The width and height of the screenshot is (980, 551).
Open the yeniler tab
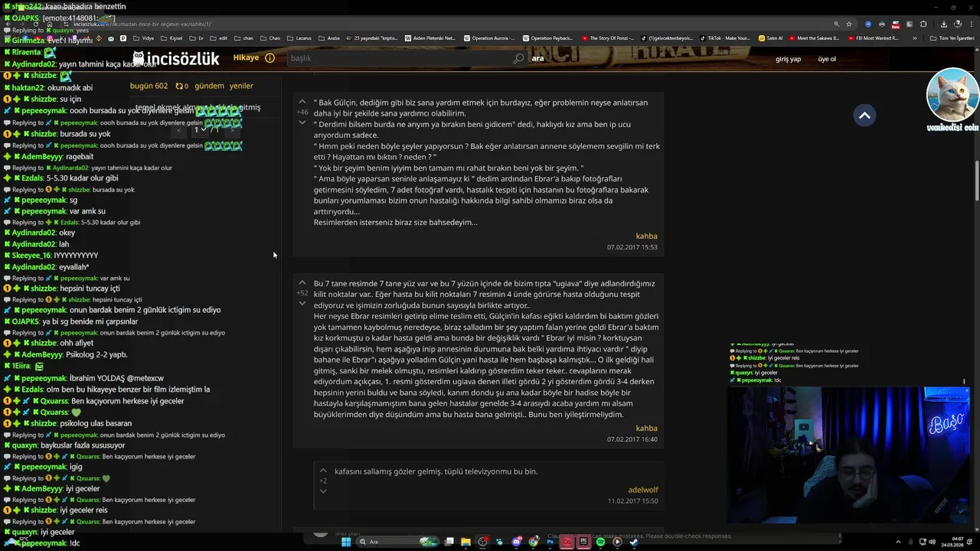pos(241,86)
